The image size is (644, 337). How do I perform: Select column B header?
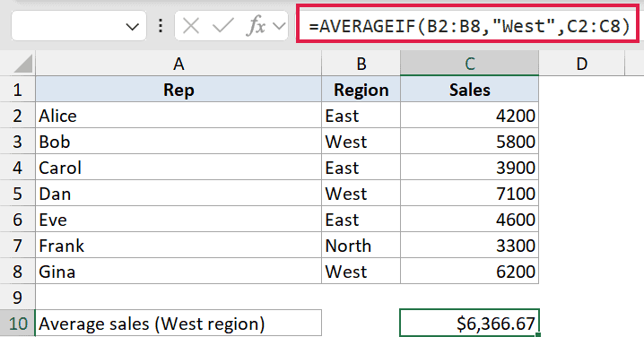point(361,64)
